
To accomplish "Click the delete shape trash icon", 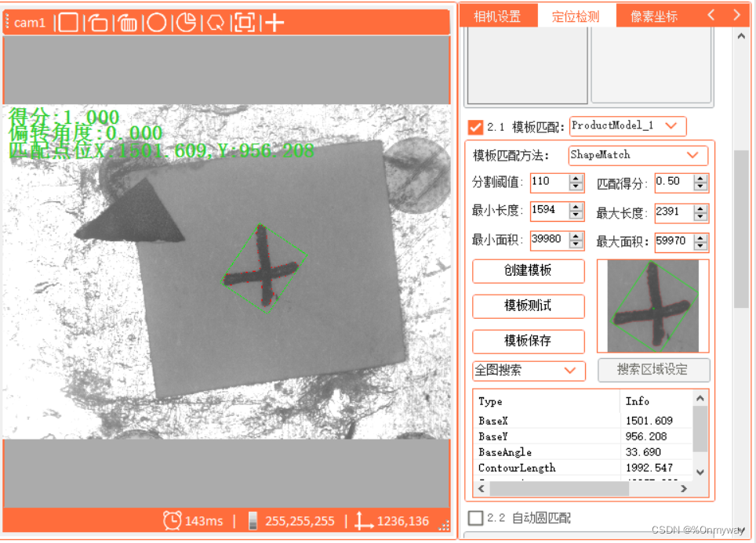I will (x=127, y=23).
